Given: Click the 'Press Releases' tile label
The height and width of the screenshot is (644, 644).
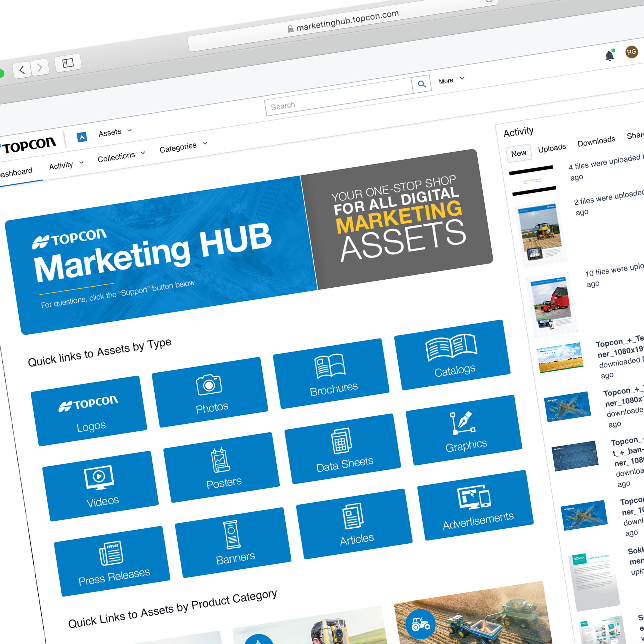Looking at the screenshot, I should [114, 576].
